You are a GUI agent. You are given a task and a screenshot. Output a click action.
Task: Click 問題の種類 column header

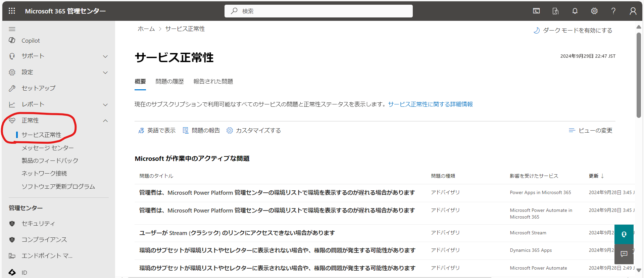coord(443,176)
